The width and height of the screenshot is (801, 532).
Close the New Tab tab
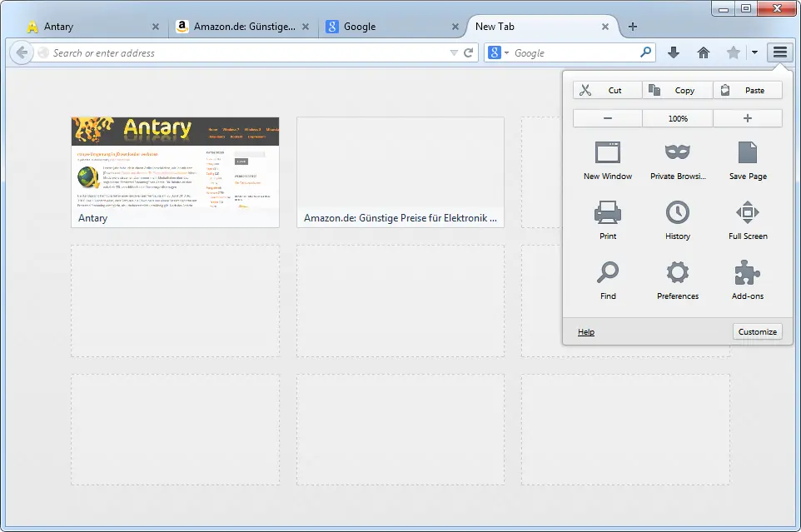[604, 27]
